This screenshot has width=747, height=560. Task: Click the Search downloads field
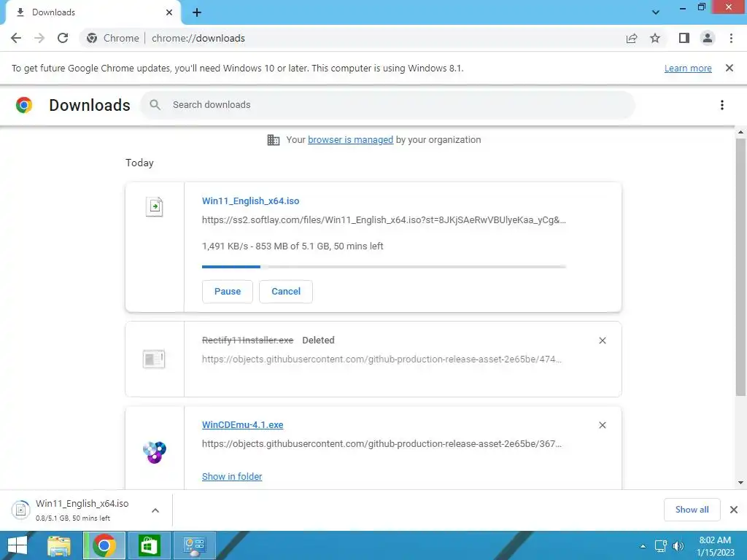click(x=387, y=105)
